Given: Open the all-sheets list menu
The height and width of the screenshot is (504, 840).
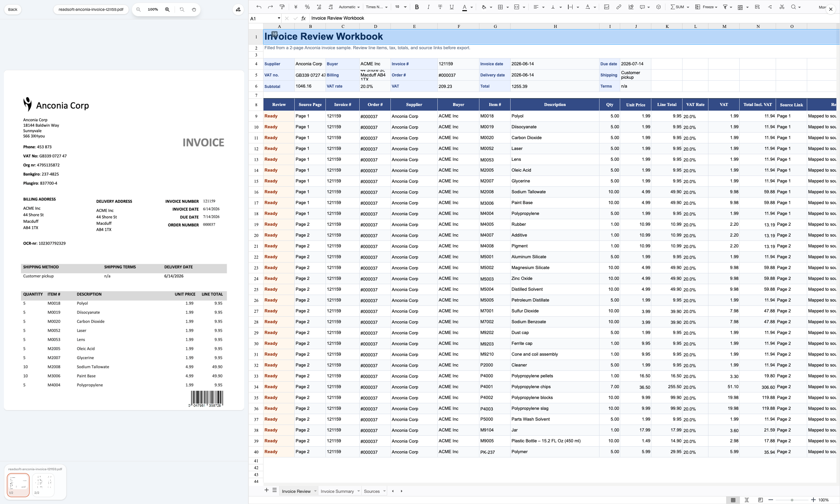Looking at the screenshot, I should pos(275,490).
